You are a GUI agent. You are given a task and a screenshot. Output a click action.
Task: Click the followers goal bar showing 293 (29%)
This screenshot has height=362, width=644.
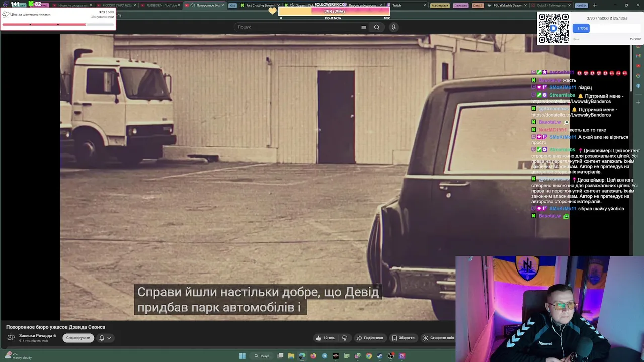[x=334, y=11]
